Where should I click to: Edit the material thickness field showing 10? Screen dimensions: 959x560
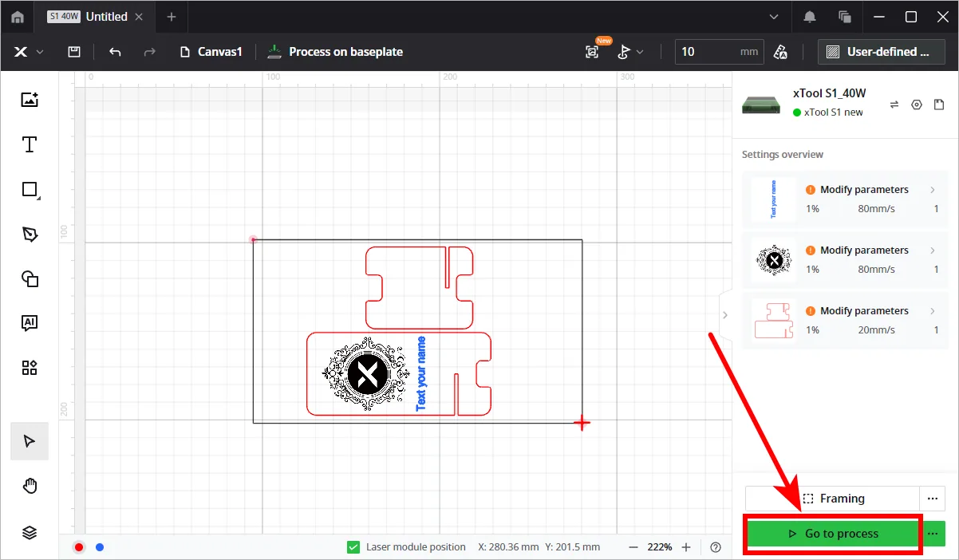point(719,52)
